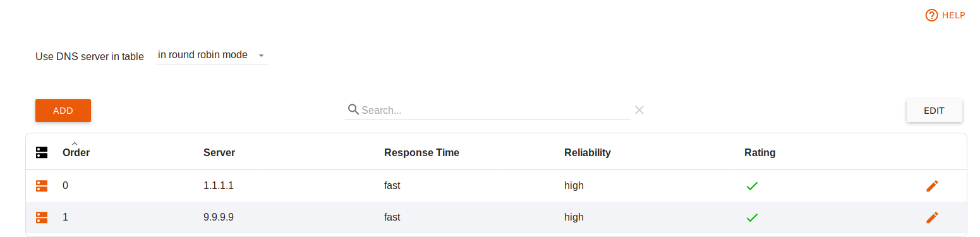This screenshot has width=980, height=237.
Task: Click the magnifier search icon
Action: (x=353, y=109)
